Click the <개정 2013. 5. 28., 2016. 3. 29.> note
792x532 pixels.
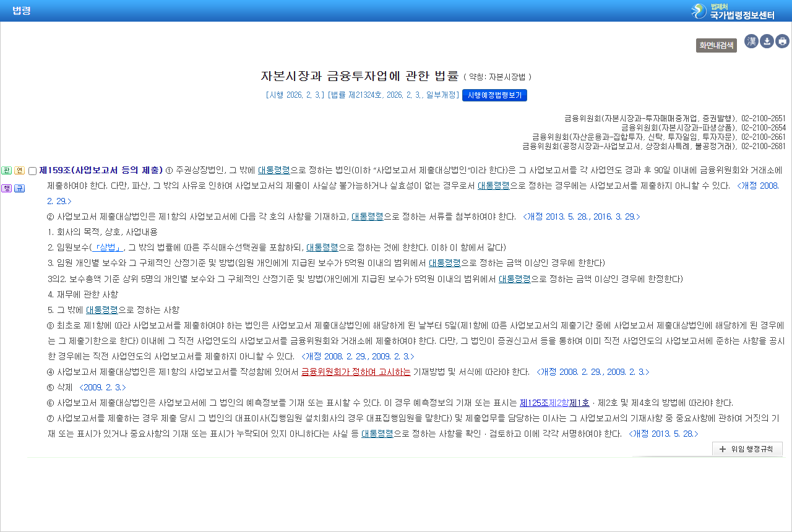click(x=582, y=217)
